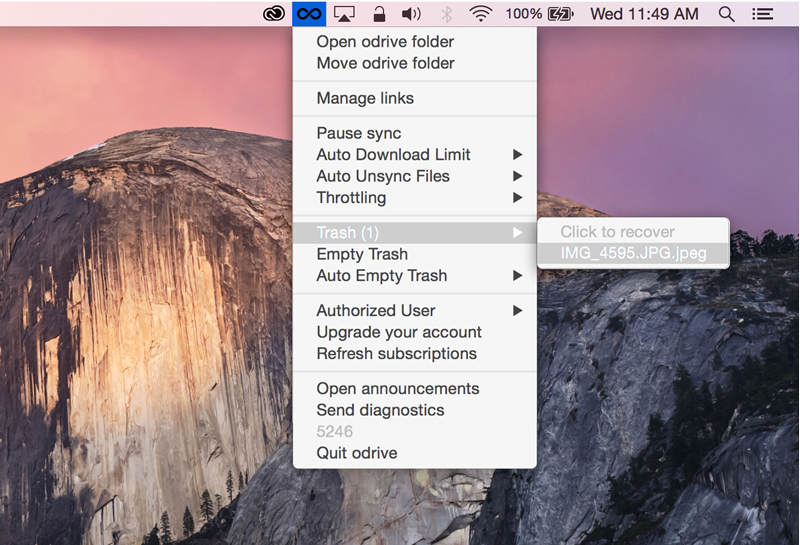
Task: Open the Creative Cloud menu bar icon
Action: click(x=274, y=14)
